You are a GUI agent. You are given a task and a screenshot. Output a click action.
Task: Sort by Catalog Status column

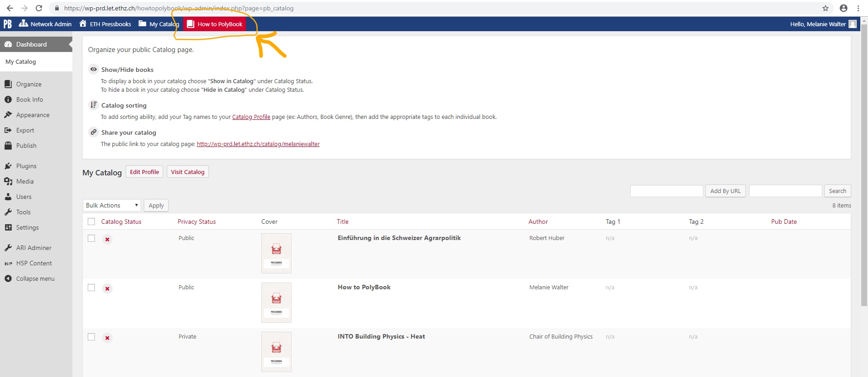pos(121,221)
